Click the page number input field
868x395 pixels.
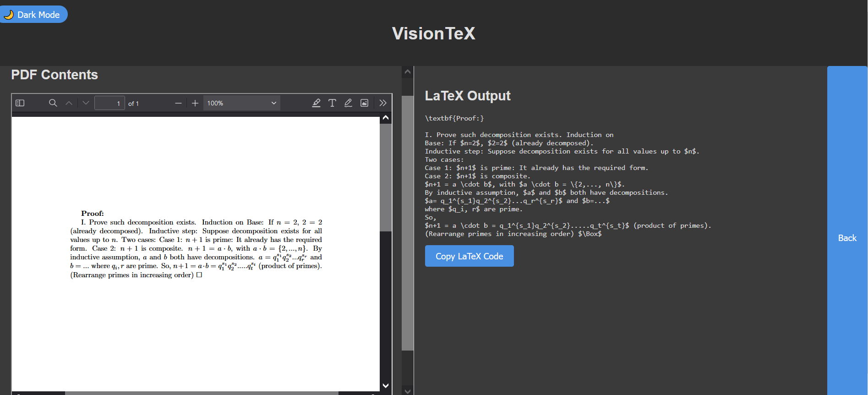[x=109, y=103]
